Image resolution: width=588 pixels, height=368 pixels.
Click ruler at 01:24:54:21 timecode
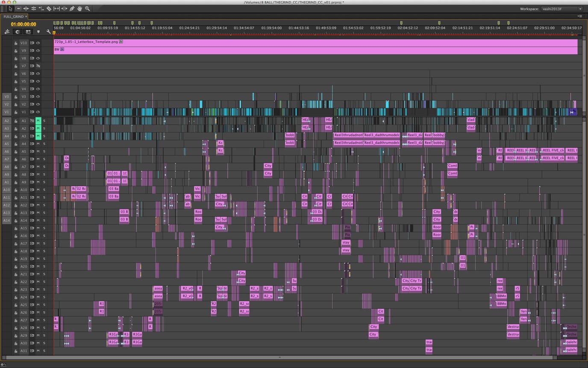tap(189, 28)
